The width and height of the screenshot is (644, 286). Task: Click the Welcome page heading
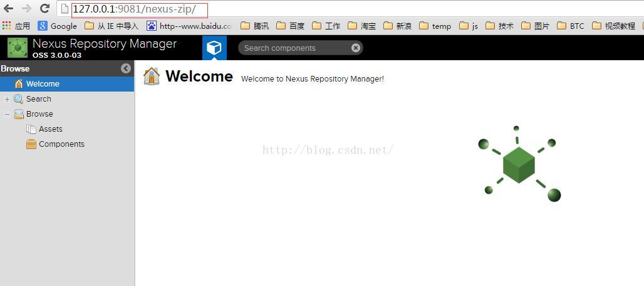coord(199,77)
